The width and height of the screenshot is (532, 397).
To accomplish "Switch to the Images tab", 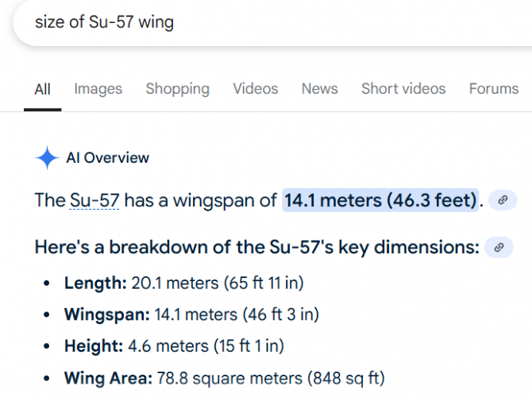I will (x=98, y=89).
